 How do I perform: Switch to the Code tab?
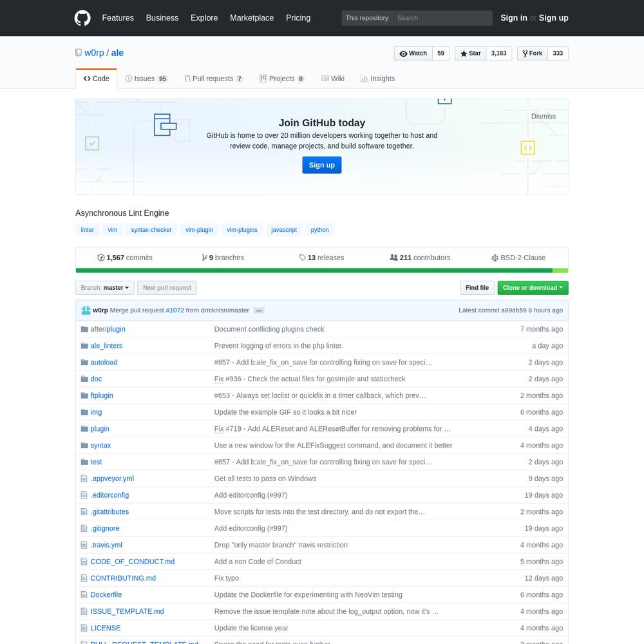pyautogui.click(x=96, y=79)
